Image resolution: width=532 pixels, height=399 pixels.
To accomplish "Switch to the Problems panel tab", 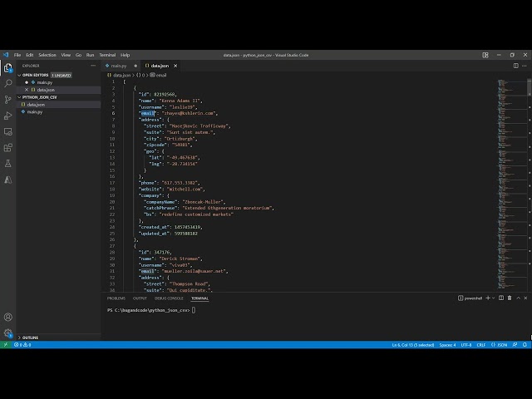I will tap(116, 298).
